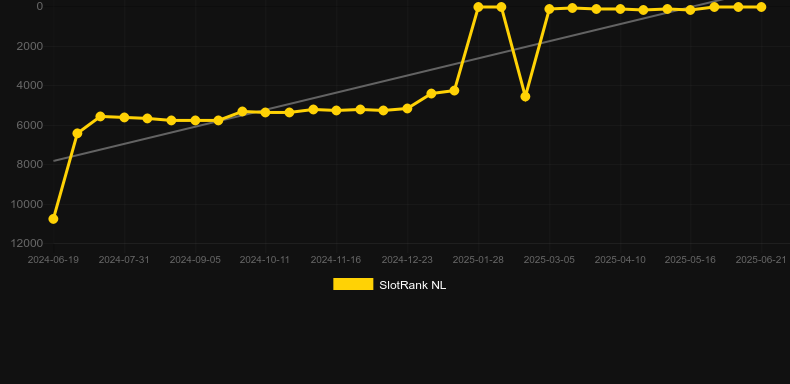Image resolution: width=790 pixels, height=384 pixels.
Task: Select the last data point at 2025-06-21
Action: tap(761, 7)
